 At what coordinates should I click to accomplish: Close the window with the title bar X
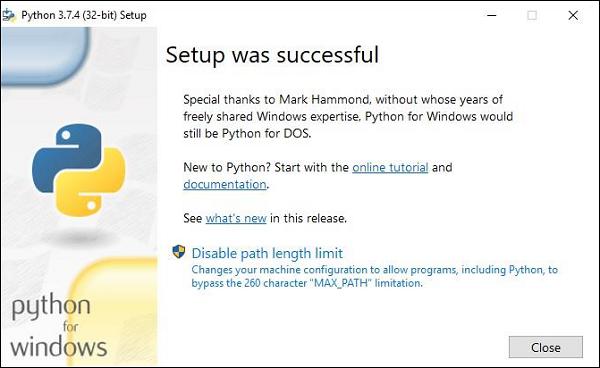click(573, 15)
